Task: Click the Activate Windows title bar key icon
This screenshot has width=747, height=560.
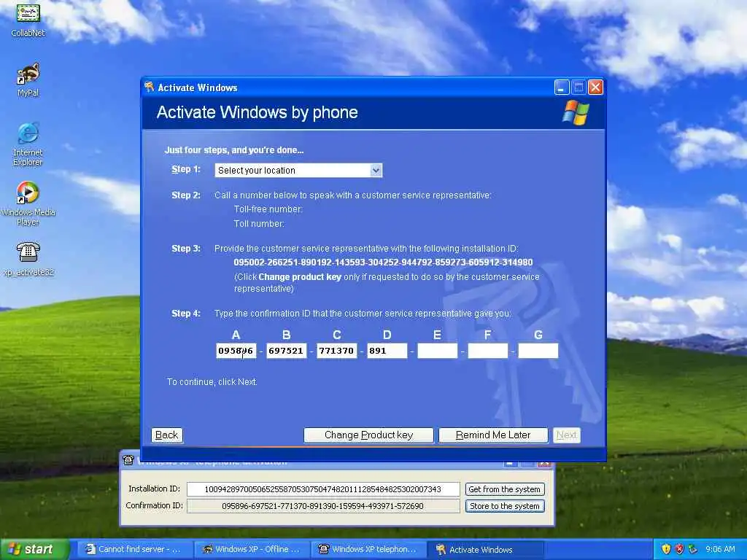Action: [149, 87]
